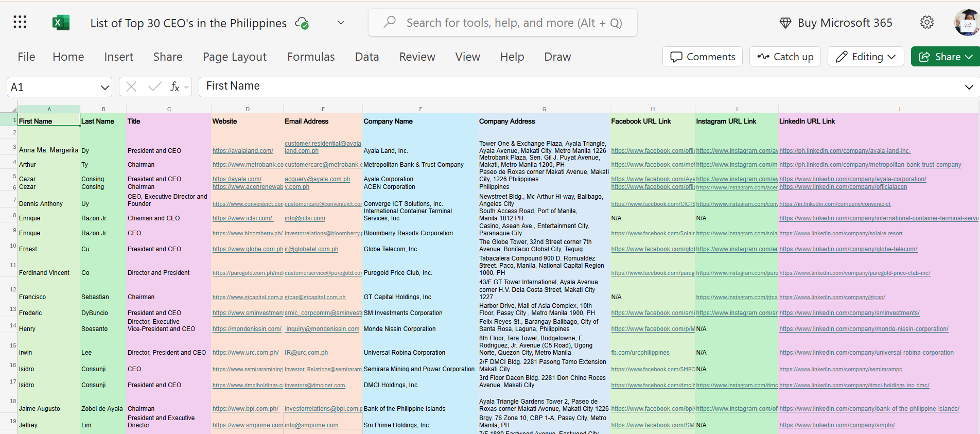Viewport: 980px width, 434px height.
Task: Switch to the Home tab
Action: point(68,57)
